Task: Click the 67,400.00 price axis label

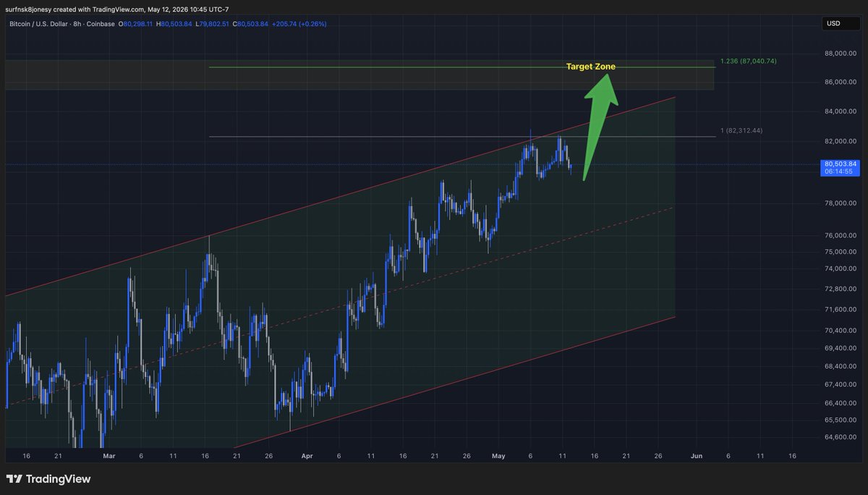Action: tap(839, 384)
